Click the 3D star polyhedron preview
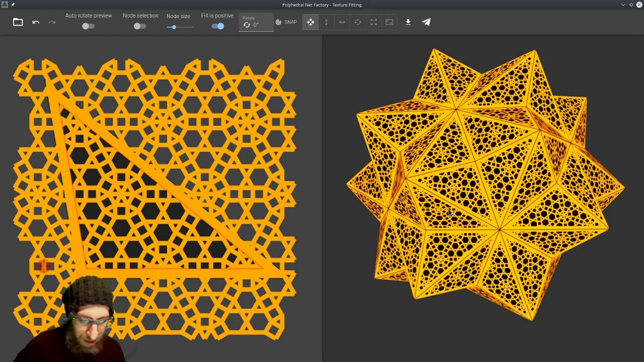This screenshot has height=362, width=644. coord(486,185)
